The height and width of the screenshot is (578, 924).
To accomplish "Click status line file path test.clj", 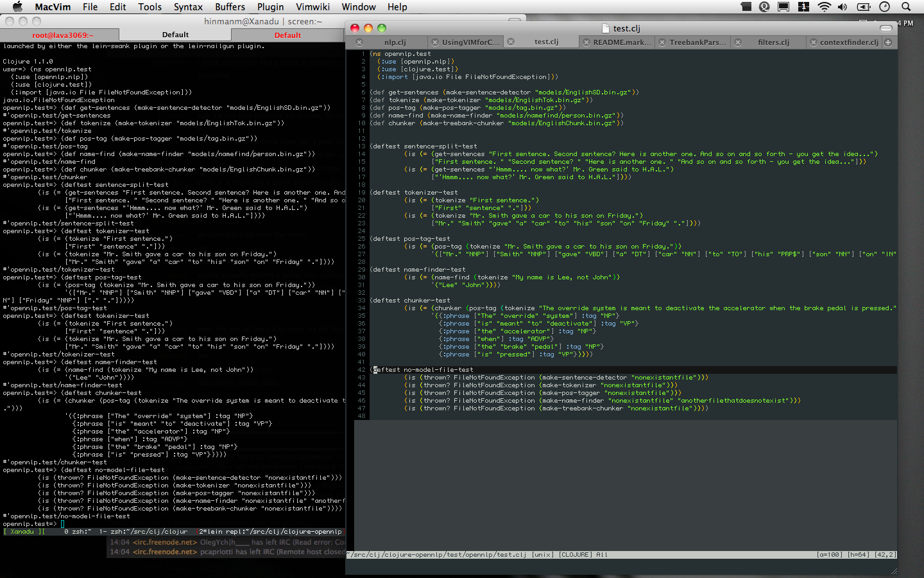I will [438, 554].
